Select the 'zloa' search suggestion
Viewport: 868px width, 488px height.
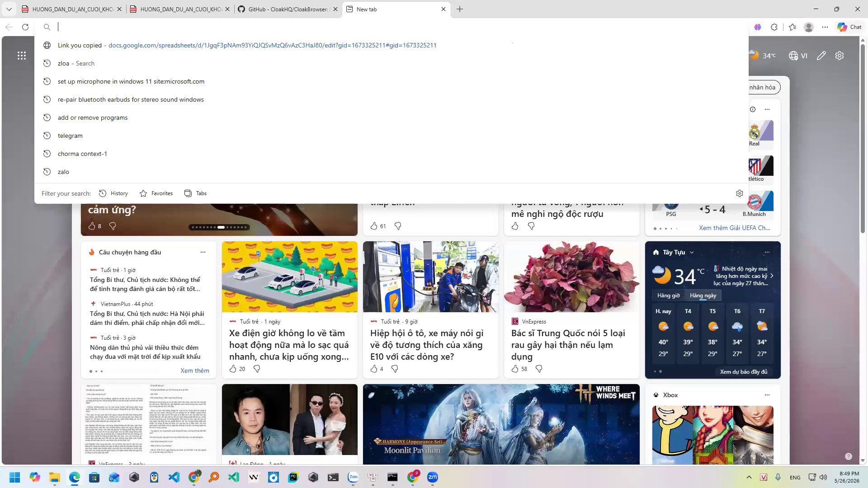[x=392, y=63]
